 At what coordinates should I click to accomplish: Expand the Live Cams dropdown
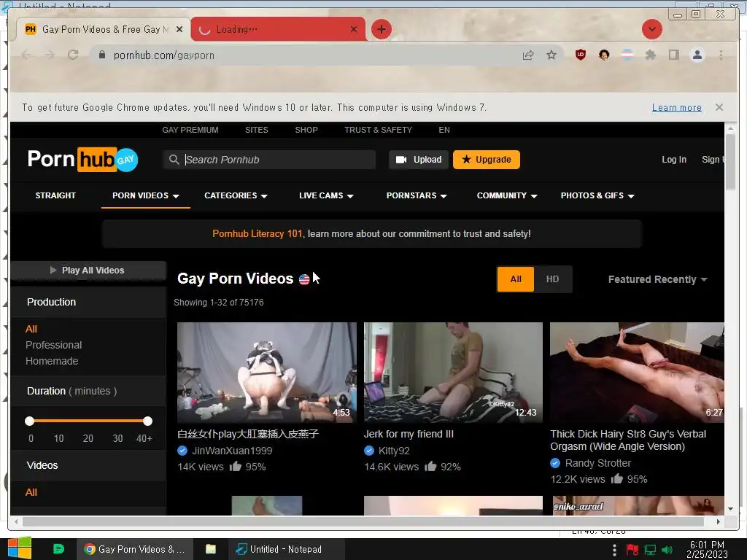326,195
